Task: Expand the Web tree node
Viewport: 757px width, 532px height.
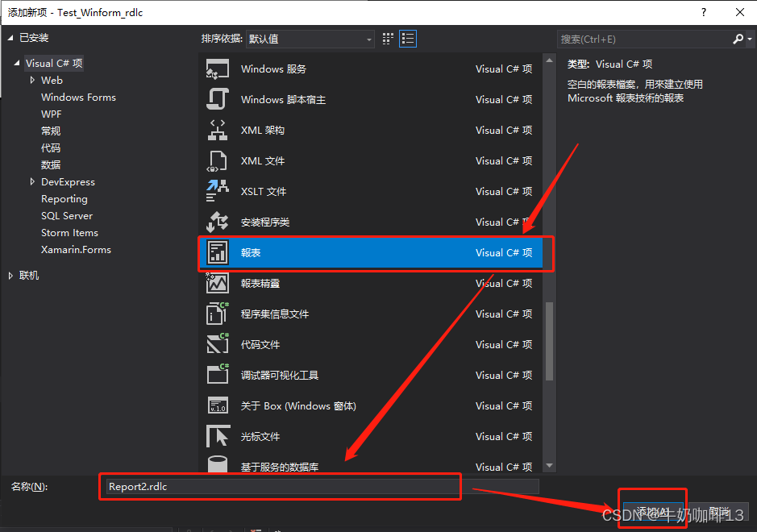Action: click(x=32, y=80)
